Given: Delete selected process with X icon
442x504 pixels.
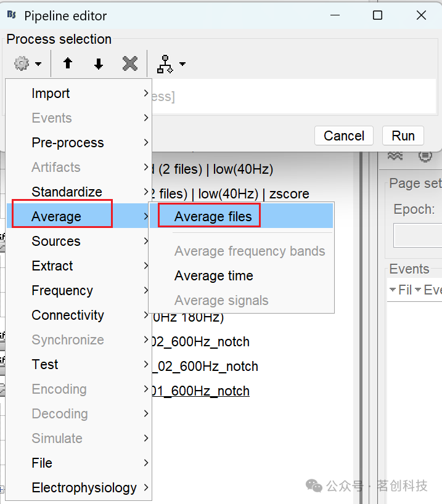Looking at the screenshot, I should point(130,63).
